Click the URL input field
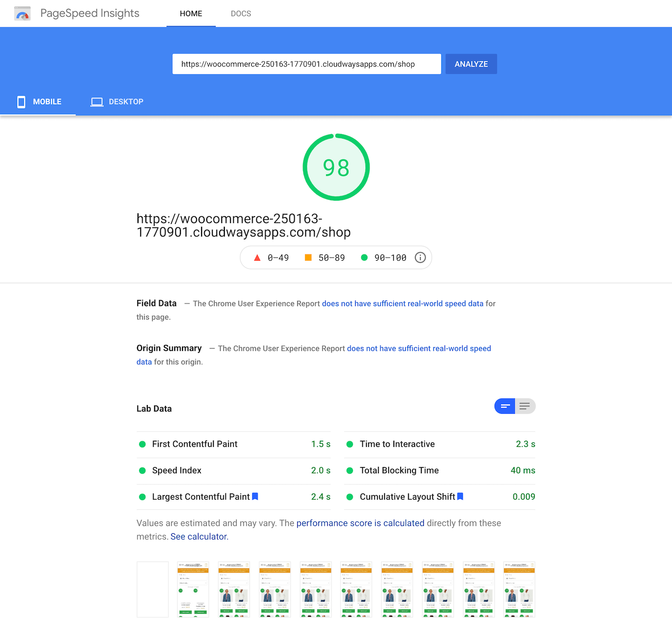This screenshot has height=631, width=672. [x=307, y=64]
